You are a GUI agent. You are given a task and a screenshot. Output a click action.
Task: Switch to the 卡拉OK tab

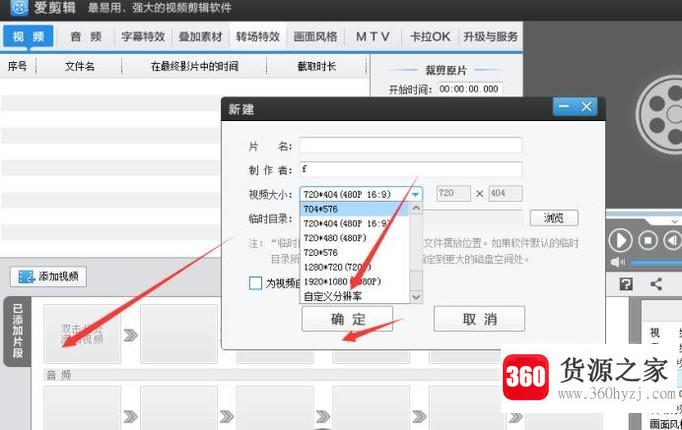pyautogui.click(x=430, y=37)
